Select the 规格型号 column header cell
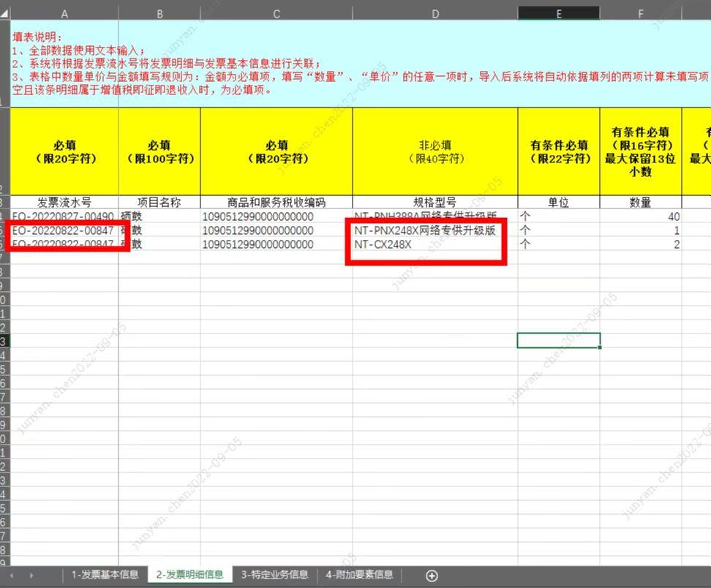 pyautogui.click(x=434, y=202)
